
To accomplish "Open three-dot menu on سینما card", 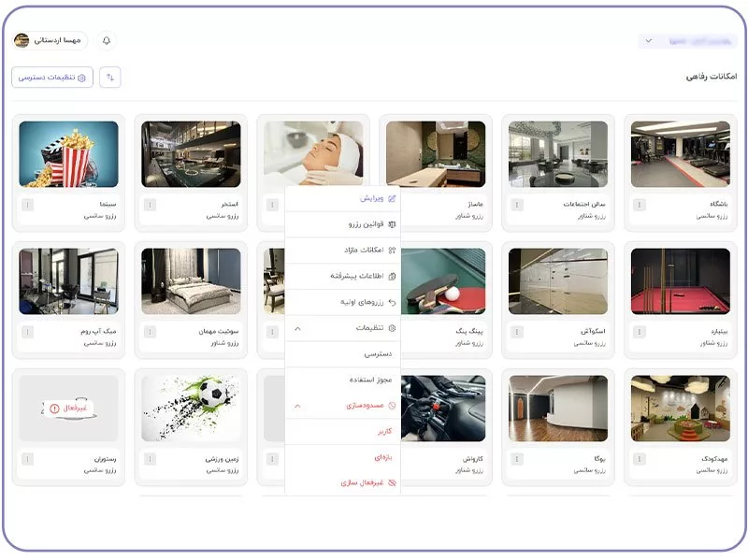I will click(27, 205).
